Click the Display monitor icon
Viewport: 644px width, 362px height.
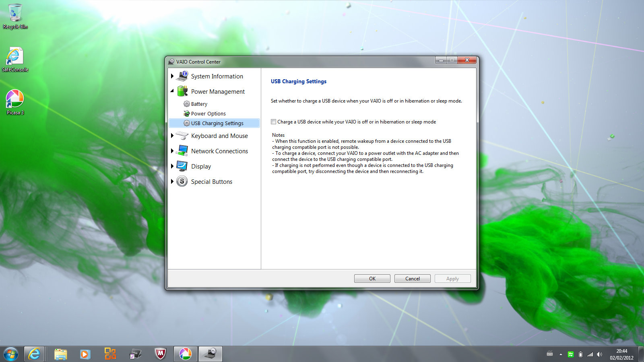coord(182,166)
